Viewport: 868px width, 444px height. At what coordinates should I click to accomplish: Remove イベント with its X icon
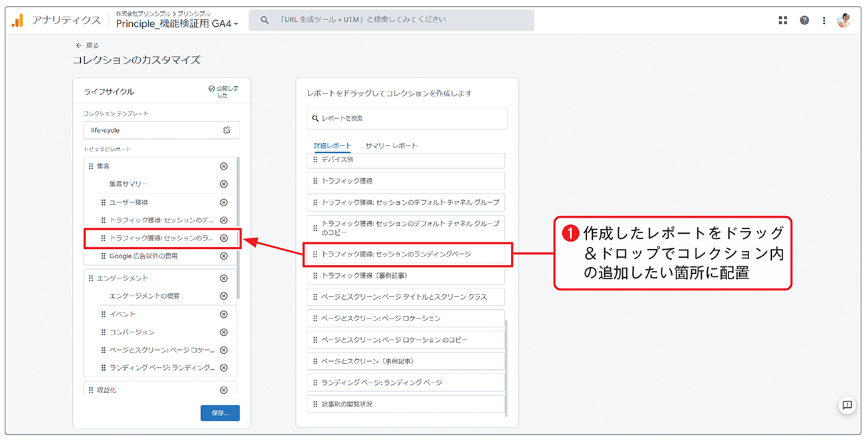coord(224,314)
